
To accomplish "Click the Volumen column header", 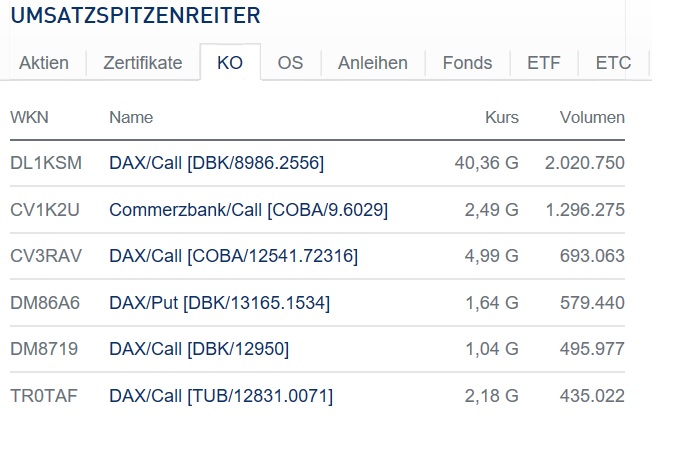I will (x=592, y=117).
